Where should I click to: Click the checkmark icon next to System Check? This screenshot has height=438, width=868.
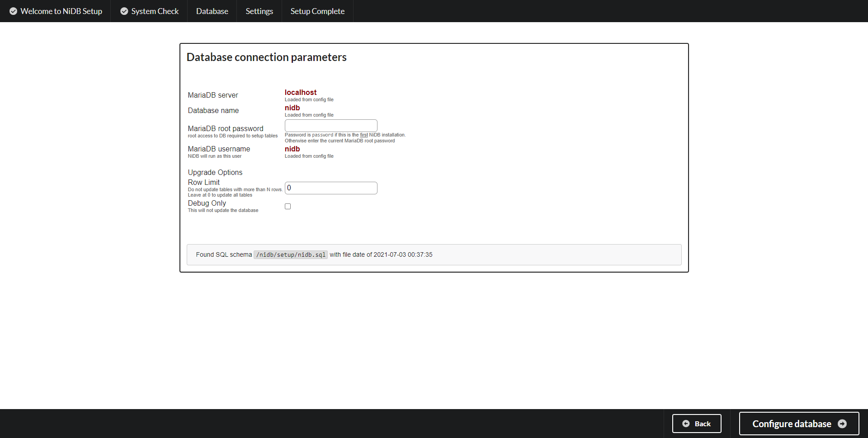[124, 11]
